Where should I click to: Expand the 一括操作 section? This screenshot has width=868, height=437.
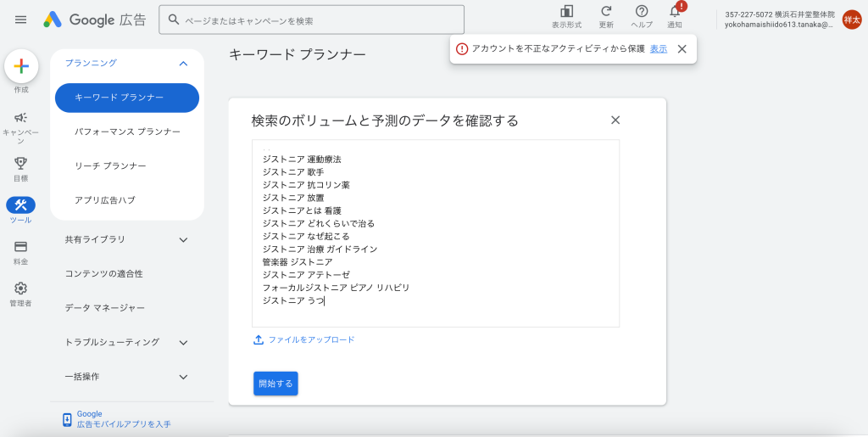pyautogui.click(x=183, y=376)
